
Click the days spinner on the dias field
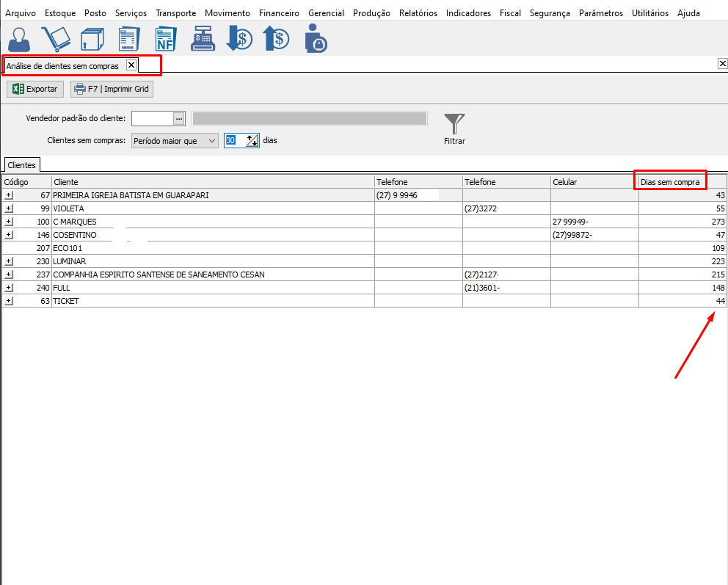click(x=252, y=141)
